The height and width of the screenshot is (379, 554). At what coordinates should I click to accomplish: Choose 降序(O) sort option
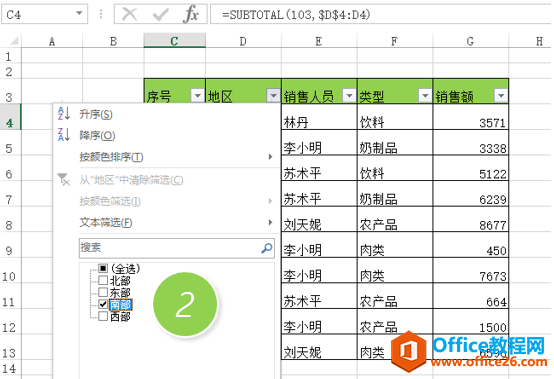97,135
